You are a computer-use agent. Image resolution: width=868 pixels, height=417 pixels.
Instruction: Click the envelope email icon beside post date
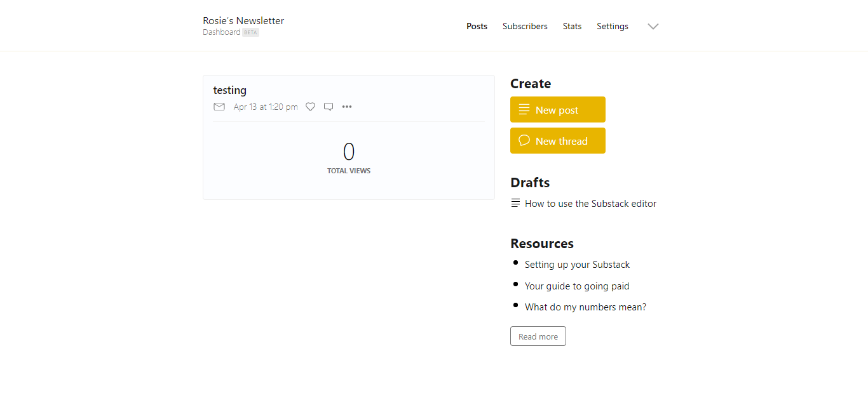[219, 107]
